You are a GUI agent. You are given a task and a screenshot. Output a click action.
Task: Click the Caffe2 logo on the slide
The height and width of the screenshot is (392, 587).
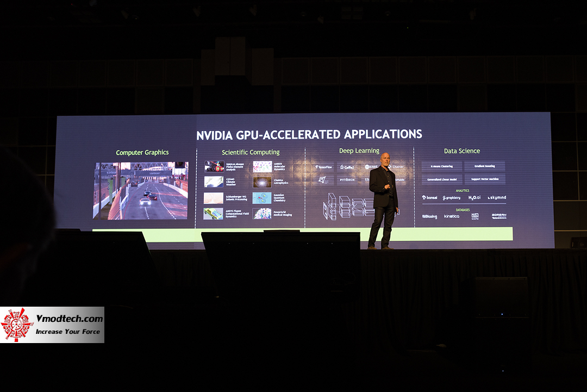[347, 167]
